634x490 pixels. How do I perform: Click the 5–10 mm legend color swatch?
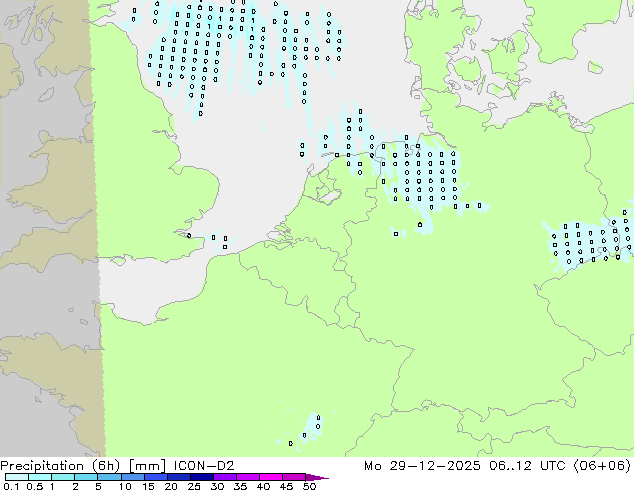(x=109, y=477)
